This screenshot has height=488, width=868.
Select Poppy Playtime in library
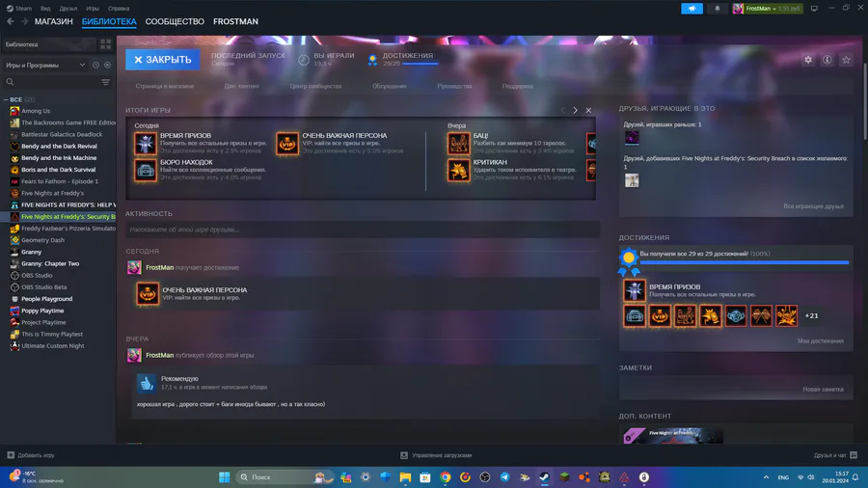42,311
